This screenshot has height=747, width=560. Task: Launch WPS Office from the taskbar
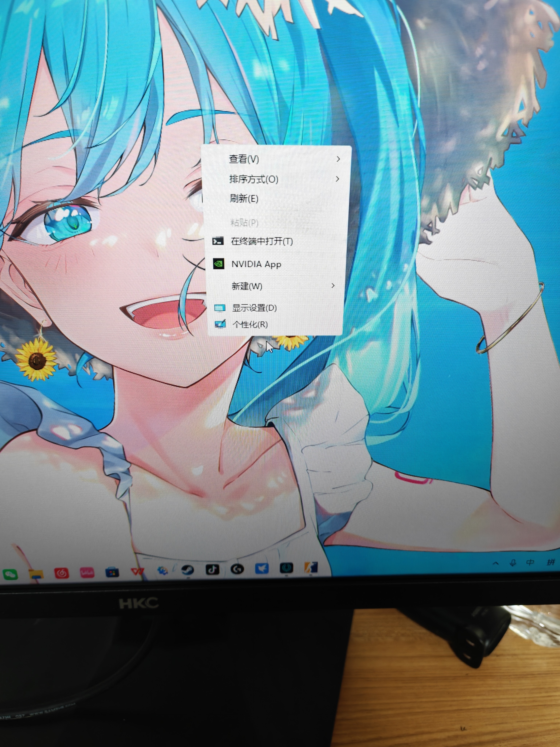(x=137, y=571)
